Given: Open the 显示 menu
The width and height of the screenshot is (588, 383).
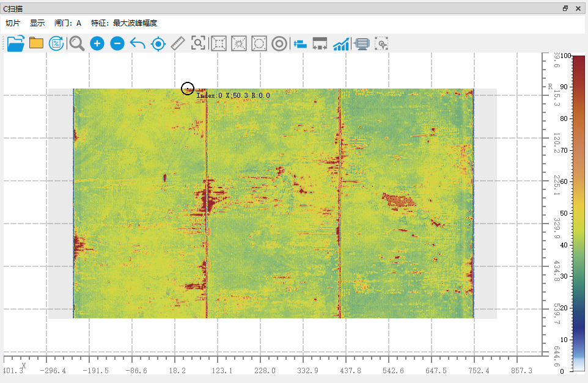Looking at the screenshot, I should 37,23.
